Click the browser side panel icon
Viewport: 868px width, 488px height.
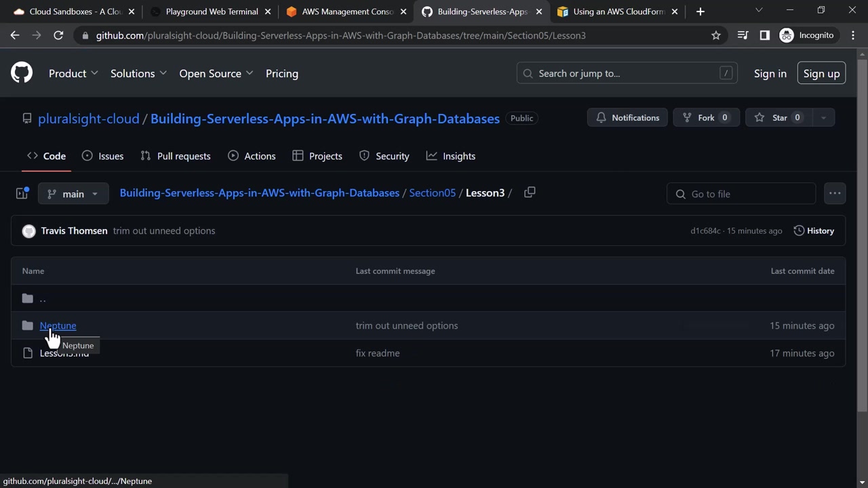coord(765,35)
